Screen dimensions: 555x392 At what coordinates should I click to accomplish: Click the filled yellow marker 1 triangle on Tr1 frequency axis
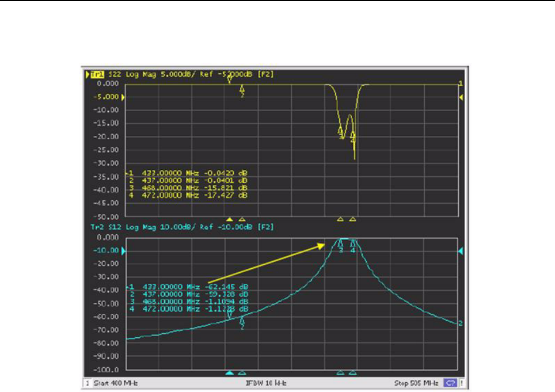230,220
